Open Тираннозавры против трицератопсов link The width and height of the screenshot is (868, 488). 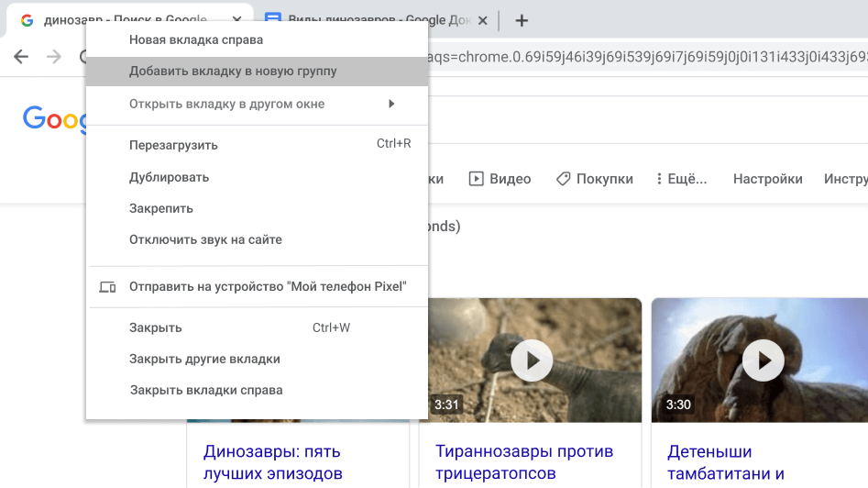tap(524, 462)
